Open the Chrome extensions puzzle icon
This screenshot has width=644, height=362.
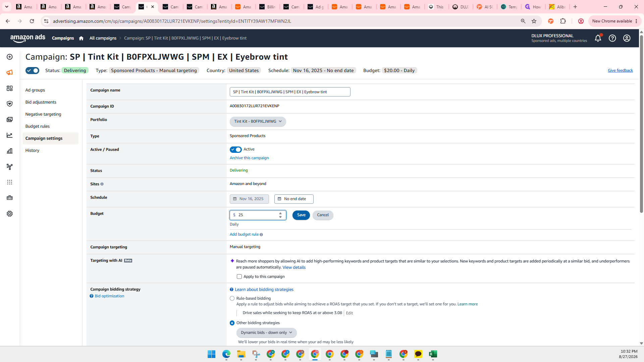tap(563, 21)
